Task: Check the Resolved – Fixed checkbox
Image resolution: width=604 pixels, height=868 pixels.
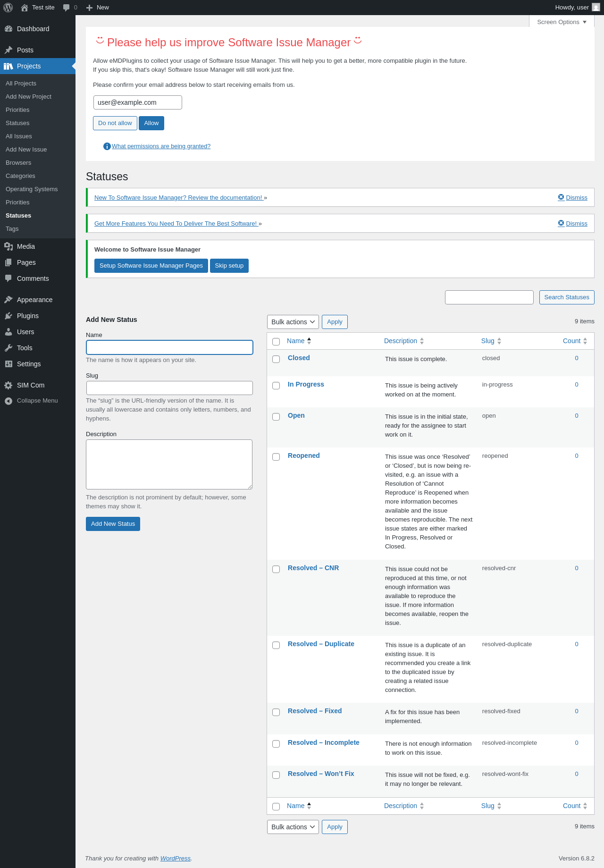Action: coord(276,712)
